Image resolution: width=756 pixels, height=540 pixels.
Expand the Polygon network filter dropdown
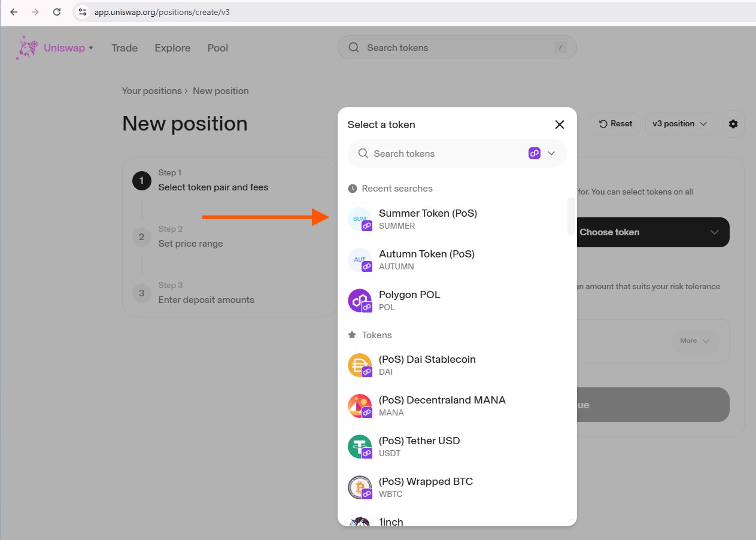point(542,153)
